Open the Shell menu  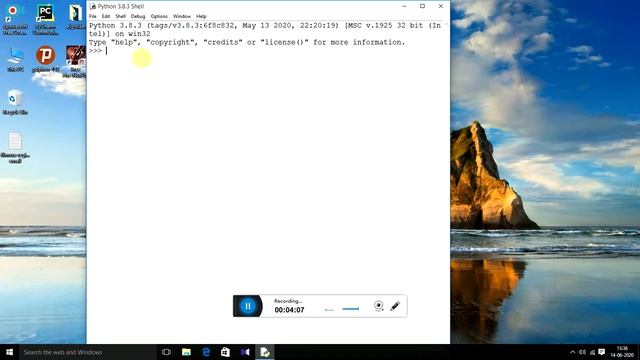[120, 16]
